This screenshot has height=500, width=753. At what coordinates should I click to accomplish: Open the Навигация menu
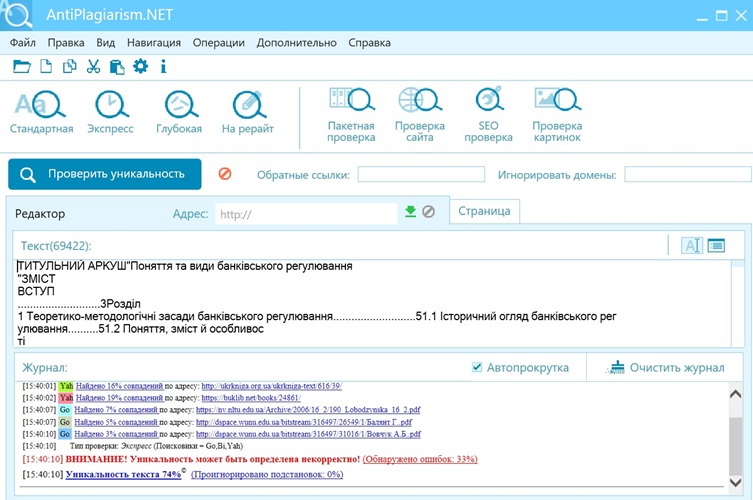click(x=154, y=43)
